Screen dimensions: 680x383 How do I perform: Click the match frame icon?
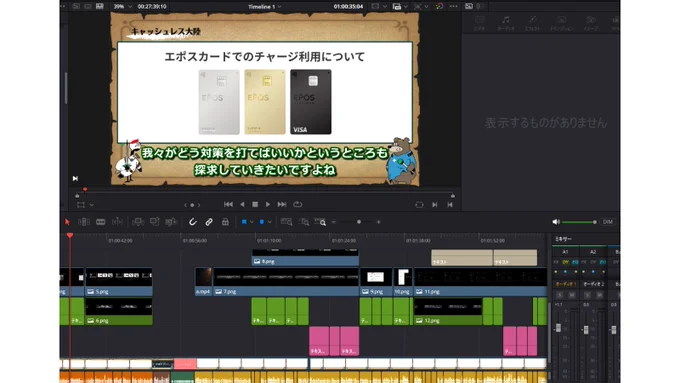click(419, 205)
